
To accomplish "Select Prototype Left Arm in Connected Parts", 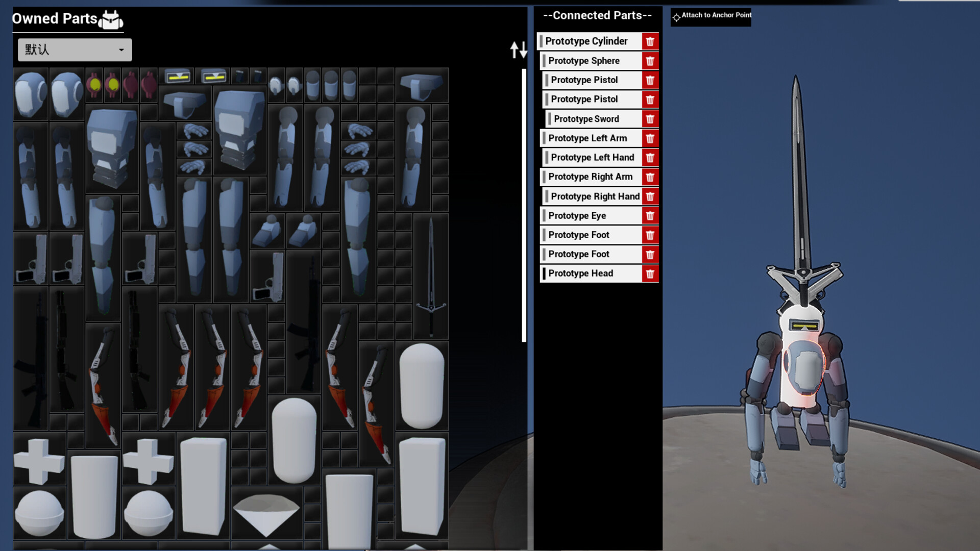I will tap(587, 138).
